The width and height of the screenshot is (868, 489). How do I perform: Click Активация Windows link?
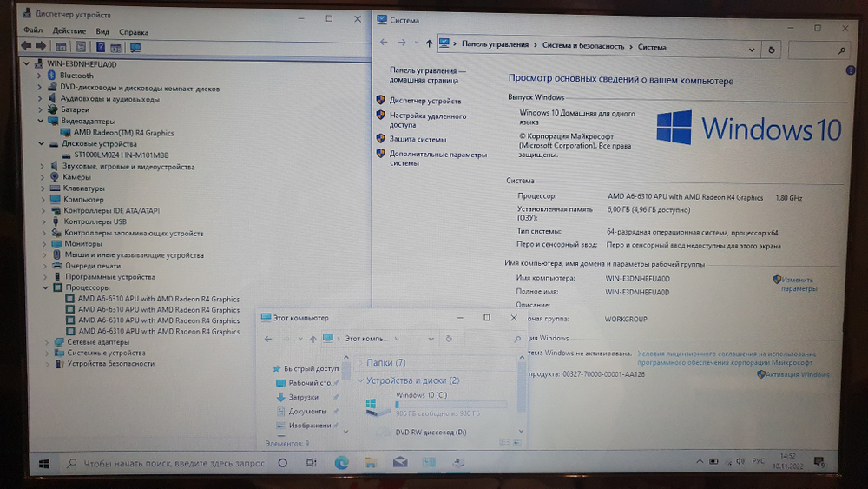click(797, 375)
